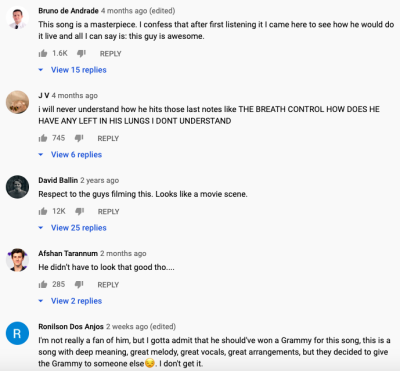Open Bruno de Andrade's profile avatar
The image size is (400, 371).
coord(17,19)
